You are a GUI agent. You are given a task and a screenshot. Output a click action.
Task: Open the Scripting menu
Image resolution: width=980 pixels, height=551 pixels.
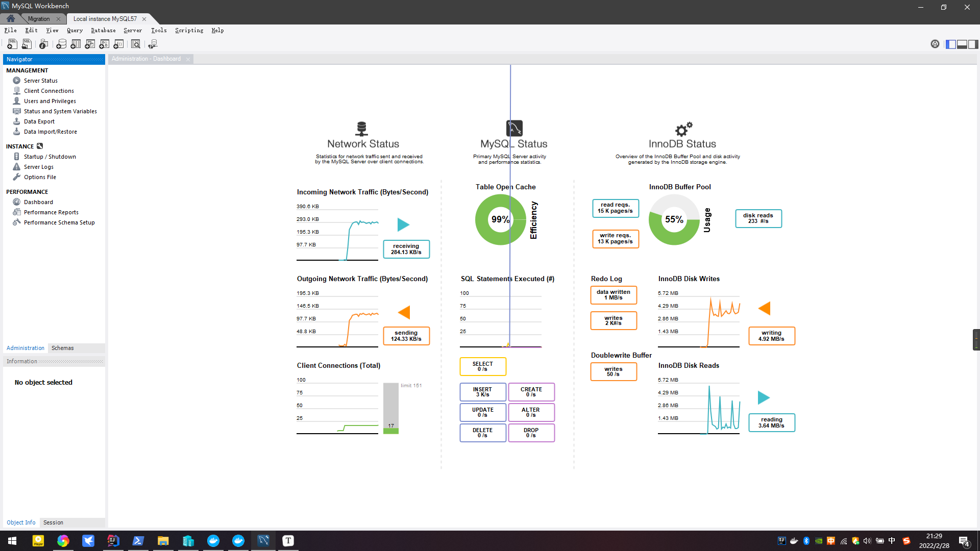coord(189,31)
